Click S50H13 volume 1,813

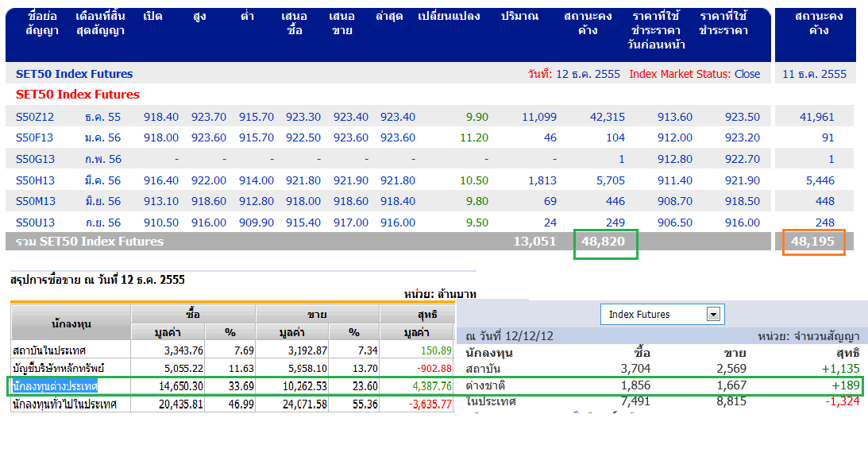tap(542, 180)
